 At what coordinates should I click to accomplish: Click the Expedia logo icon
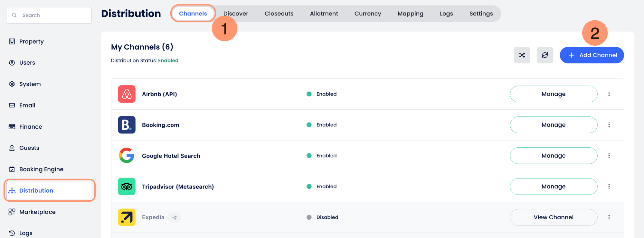click(127, 217)
